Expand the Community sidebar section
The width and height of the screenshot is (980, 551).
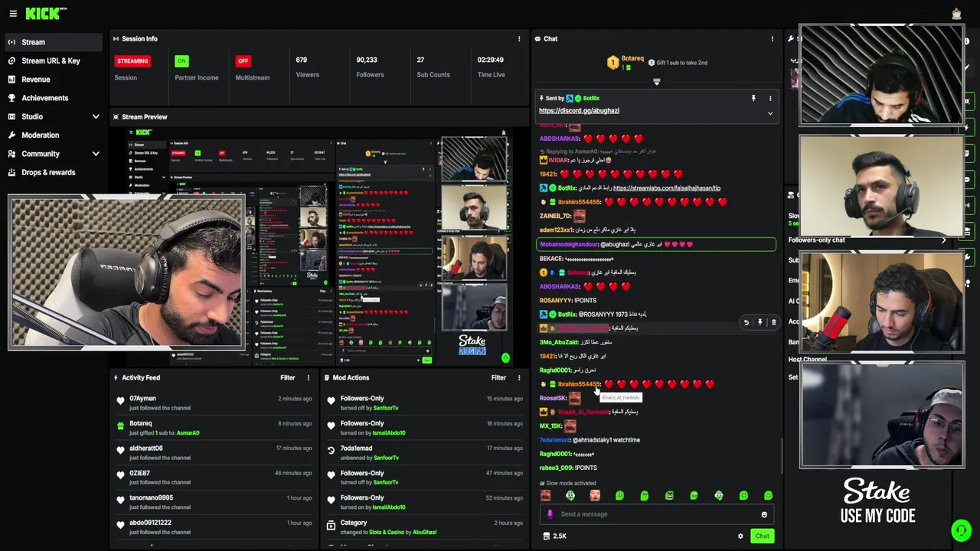[x=96, y=154]
